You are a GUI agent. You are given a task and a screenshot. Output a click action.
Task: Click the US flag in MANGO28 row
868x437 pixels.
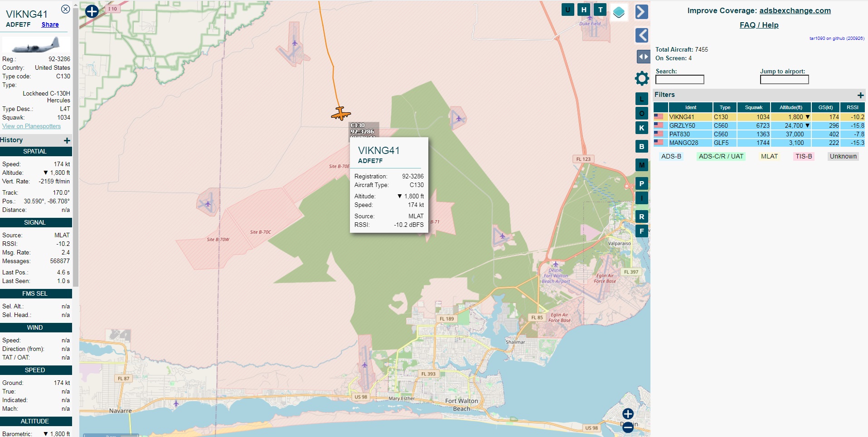[x=659, y=143]
